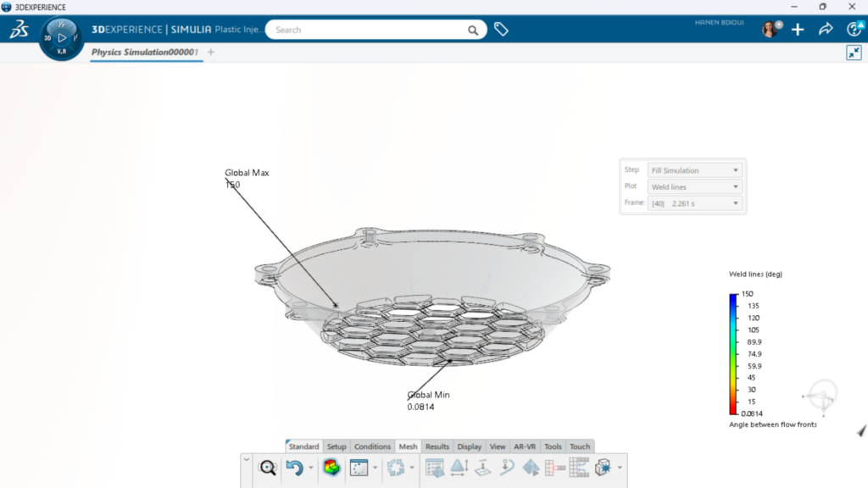This screenshot has width=868, height=488.
Task: Click the Undo arrow icon
Action: [294, 468]
